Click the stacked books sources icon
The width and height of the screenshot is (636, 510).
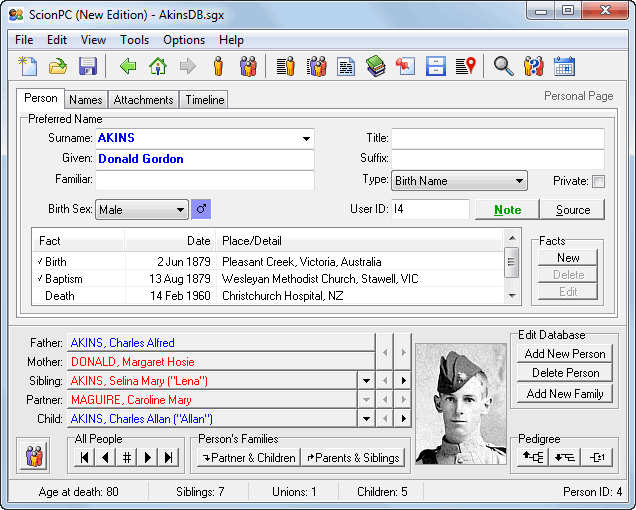coord(375,67)
